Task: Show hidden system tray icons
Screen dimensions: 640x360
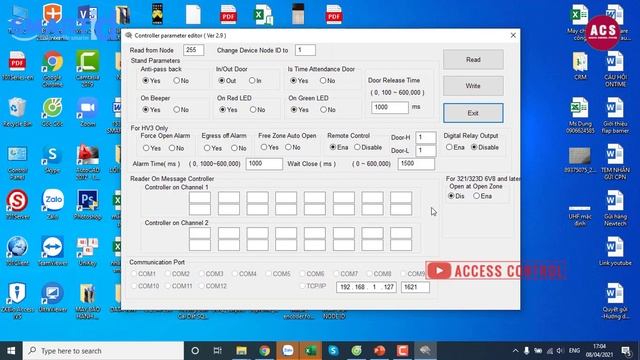Action: 515,351
